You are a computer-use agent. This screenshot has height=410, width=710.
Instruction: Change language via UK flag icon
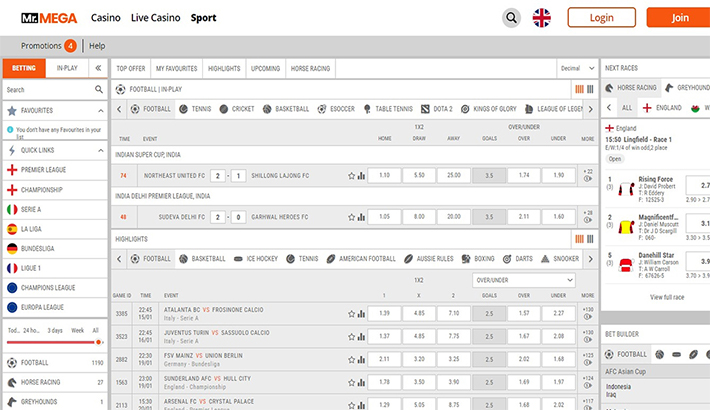[x=542, y=18]
